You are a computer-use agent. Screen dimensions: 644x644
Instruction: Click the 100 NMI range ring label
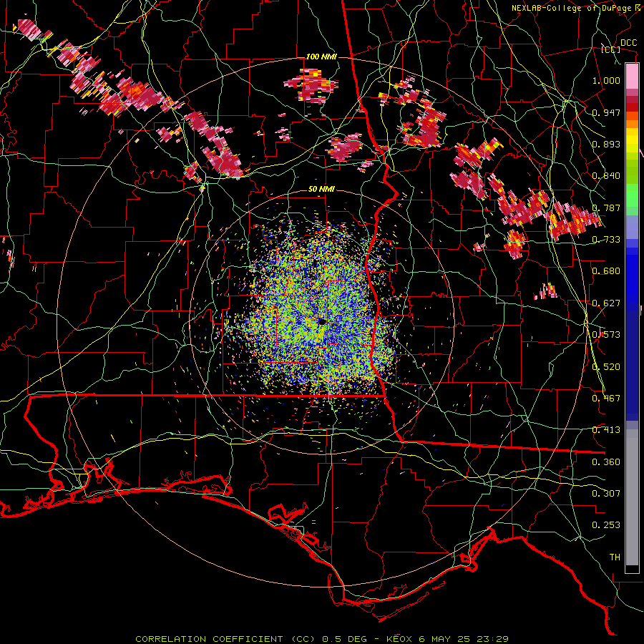pyautogui.click(x=321, y=57)
